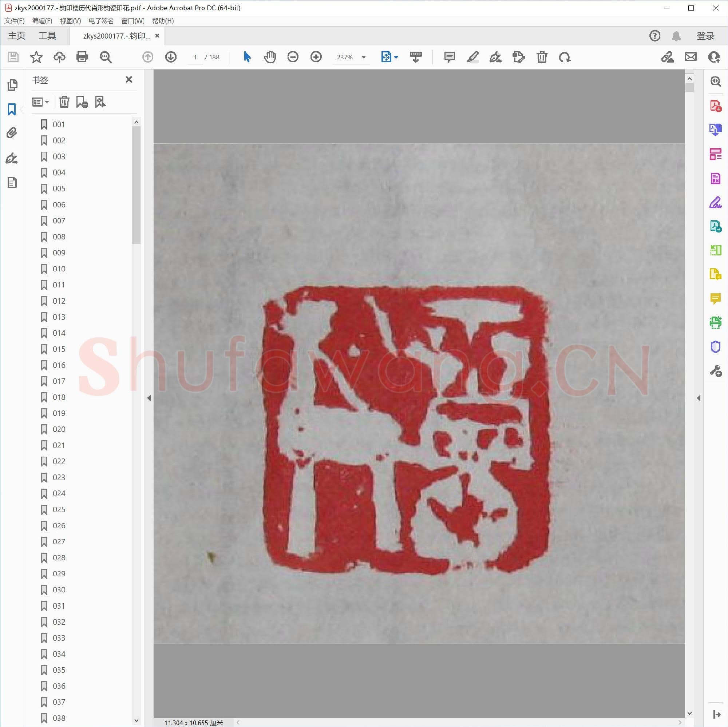Open bookmark options dropdown menu
Image resolution: width=728 pixels, height=727 pixels.
click(x=41, y=102)
